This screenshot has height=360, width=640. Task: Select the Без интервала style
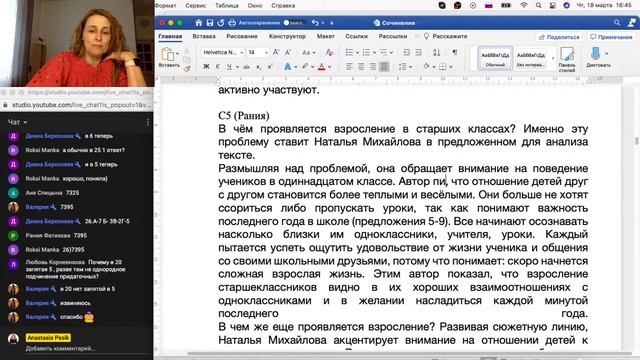pyautogui.click(x=530, y=58)
